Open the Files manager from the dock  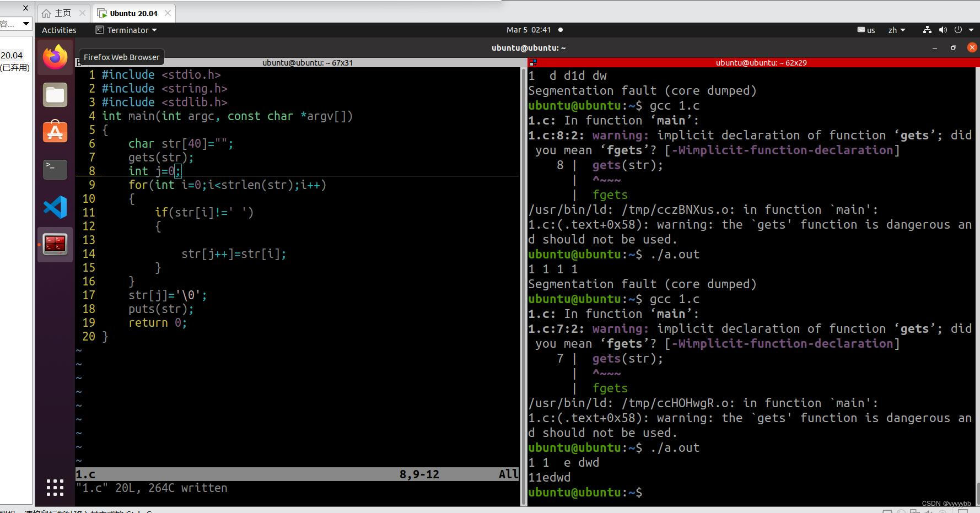coord(55,94)
